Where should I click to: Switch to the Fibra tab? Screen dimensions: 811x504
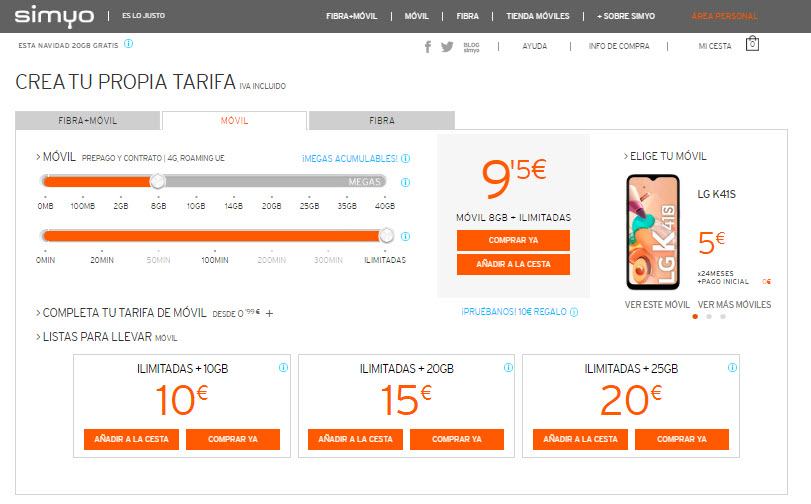[381, 121]
